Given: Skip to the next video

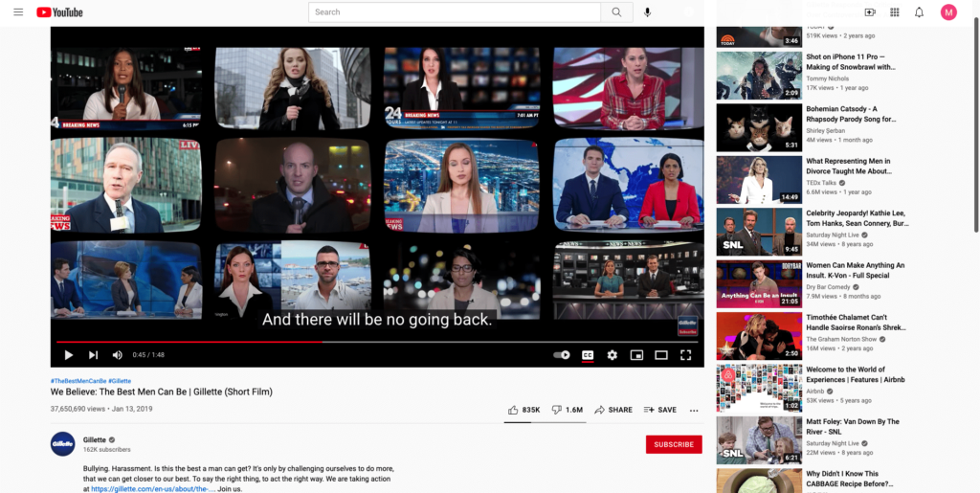Looking at the screenshot, I should [93, 355].
